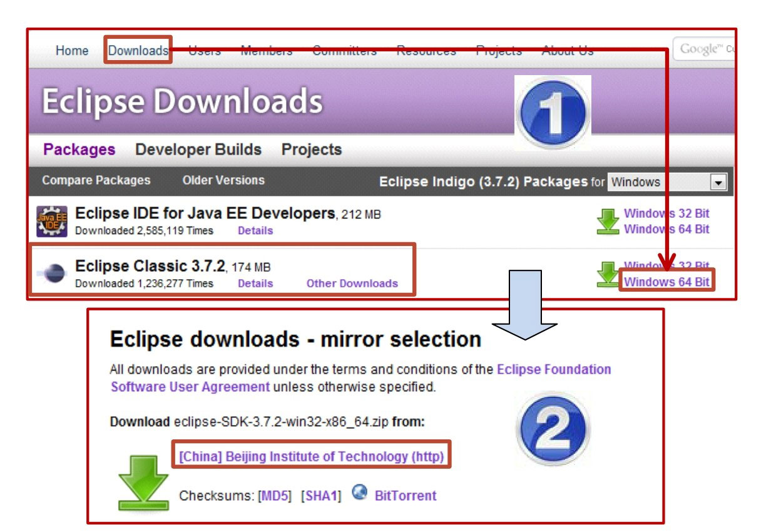Click the green download arrow for Java EE

pos(608,222)
